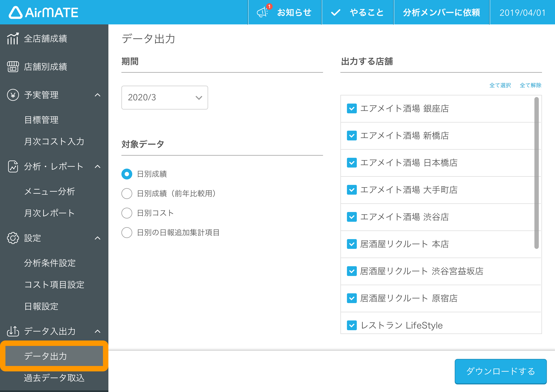
Task: Click 分析メンバーに依頼 button
Action: (x=442, y=12)
